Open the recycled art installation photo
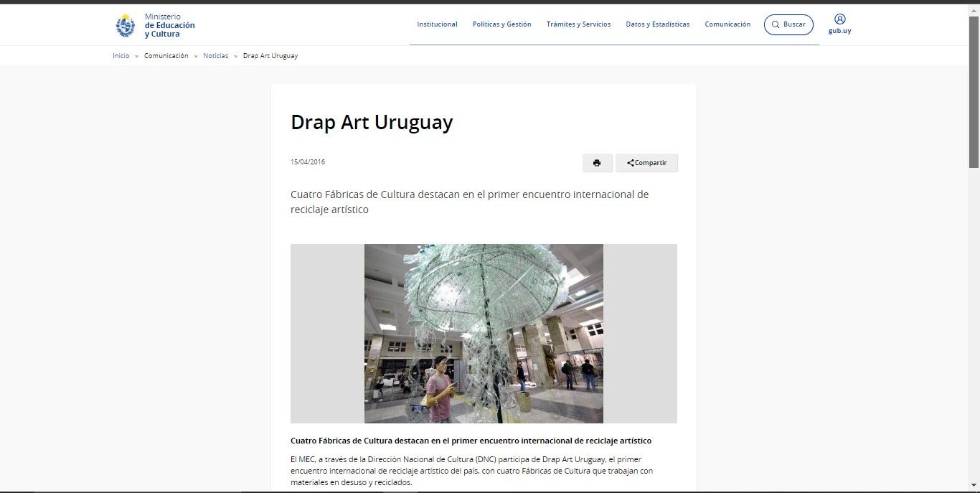This screenshot has width=980, height=493. coord(484,334)
